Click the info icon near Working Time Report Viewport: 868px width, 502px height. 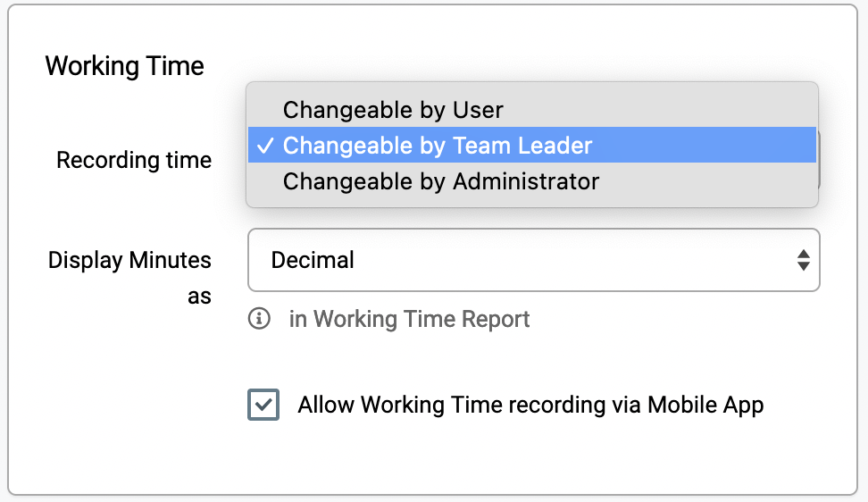point(259,319)
